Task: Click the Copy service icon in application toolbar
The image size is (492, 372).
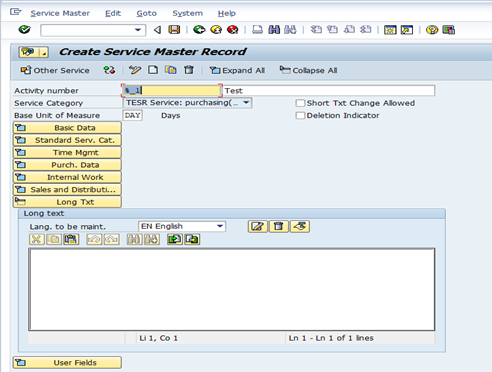Action: point(171,70)
